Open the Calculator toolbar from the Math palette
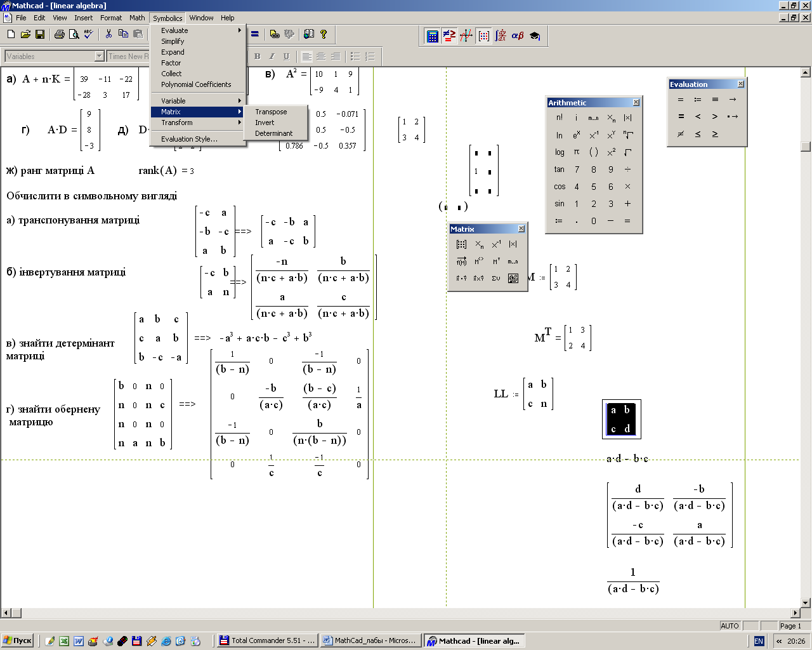Image resolution: width=812 pixels, height=650 pixels. pos(433,36)
